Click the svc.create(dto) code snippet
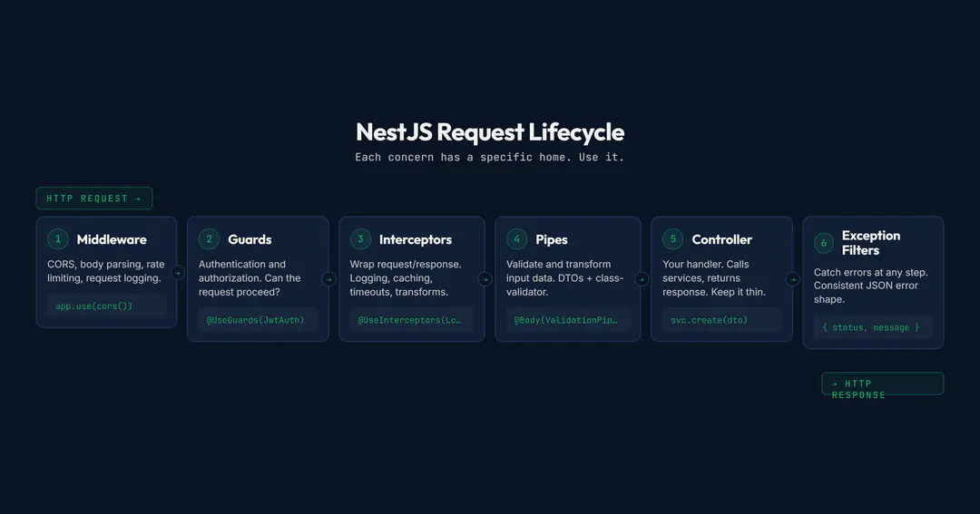980x514 pixels. pos(722,320)
